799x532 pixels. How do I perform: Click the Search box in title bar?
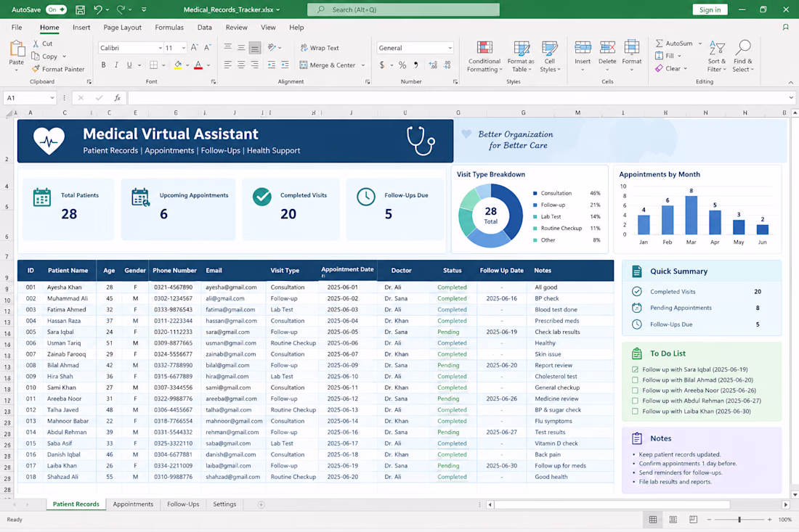pyautogui.click(x=403, y=9)
